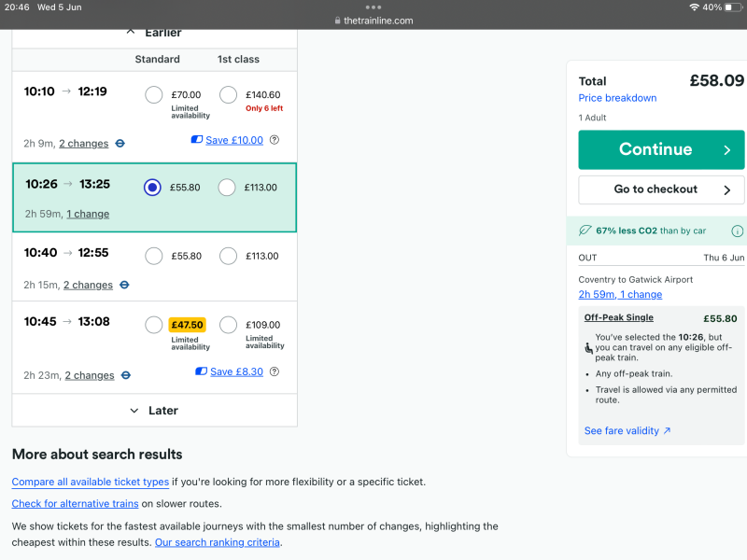
Task: Click Go to checkout button
Action: (x=661, y=189)
